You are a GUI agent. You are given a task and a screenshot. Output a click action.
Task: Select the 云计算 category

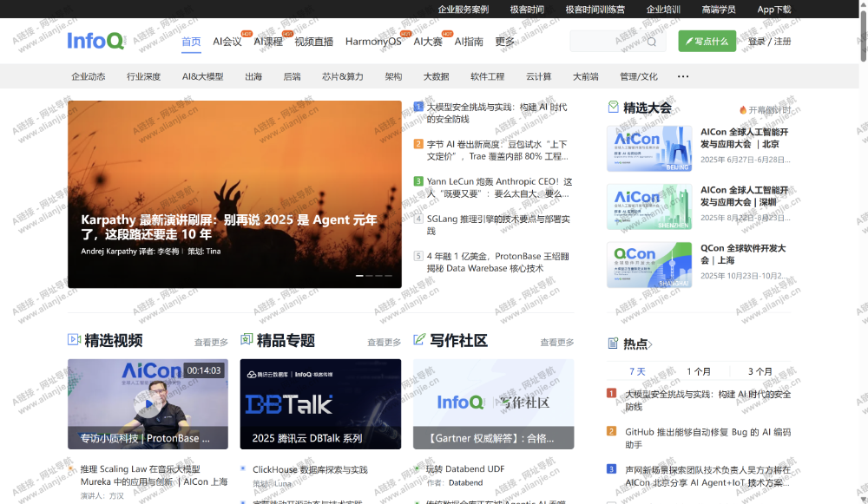pos(539,76)
